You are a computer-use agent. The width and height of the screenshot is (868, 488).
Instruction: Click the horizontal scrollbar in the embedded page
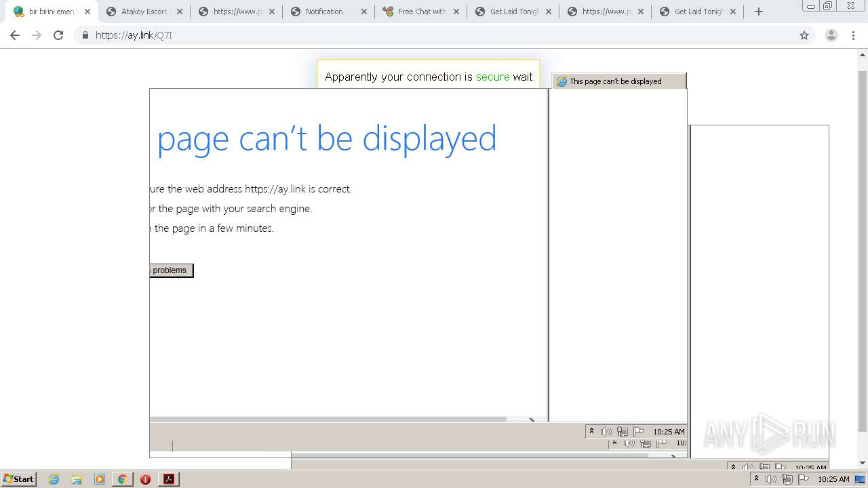328,420
